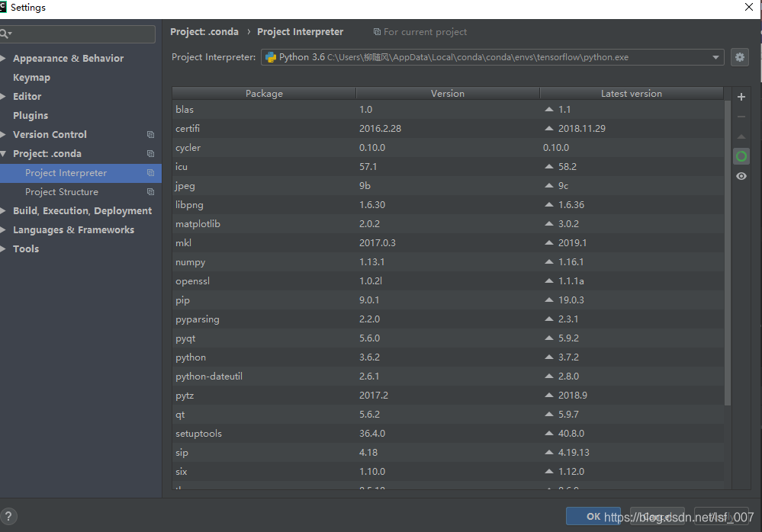Screen dimensions: 762x532
Task: Select the pyqt package row
Action: [x=448, y=338]
